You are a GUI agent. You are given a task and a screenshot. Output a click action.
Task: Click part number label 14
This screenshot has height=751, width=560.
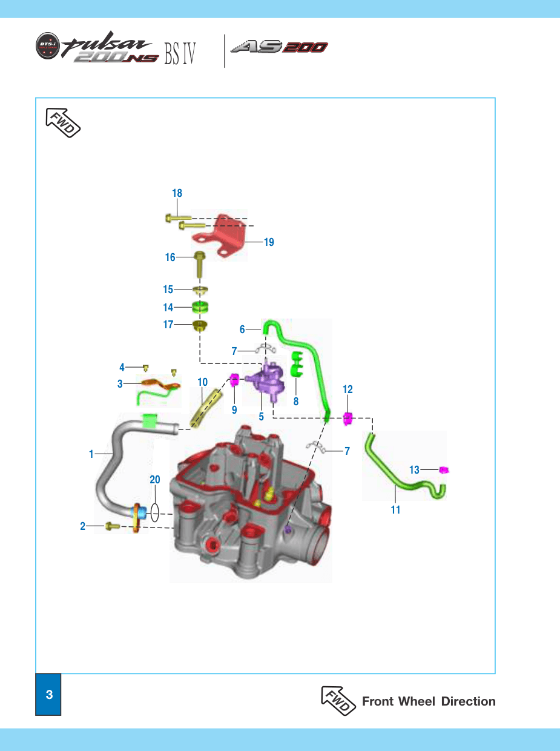coord(168,308)
